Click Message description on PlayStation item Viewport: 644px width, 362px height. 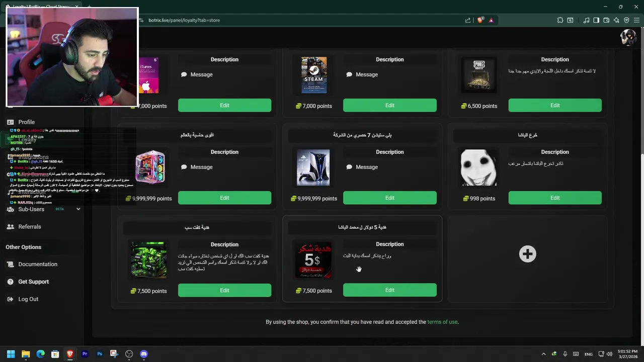pos(367,167)
